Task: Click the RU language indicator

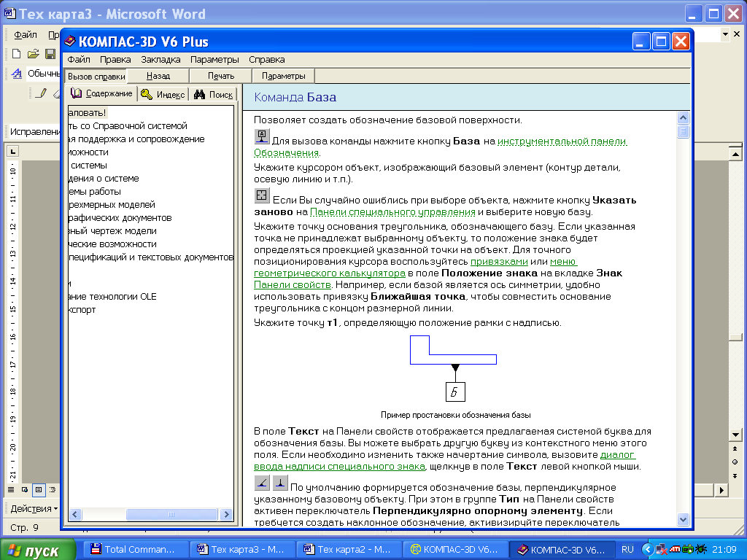Action: pos(627,550)
